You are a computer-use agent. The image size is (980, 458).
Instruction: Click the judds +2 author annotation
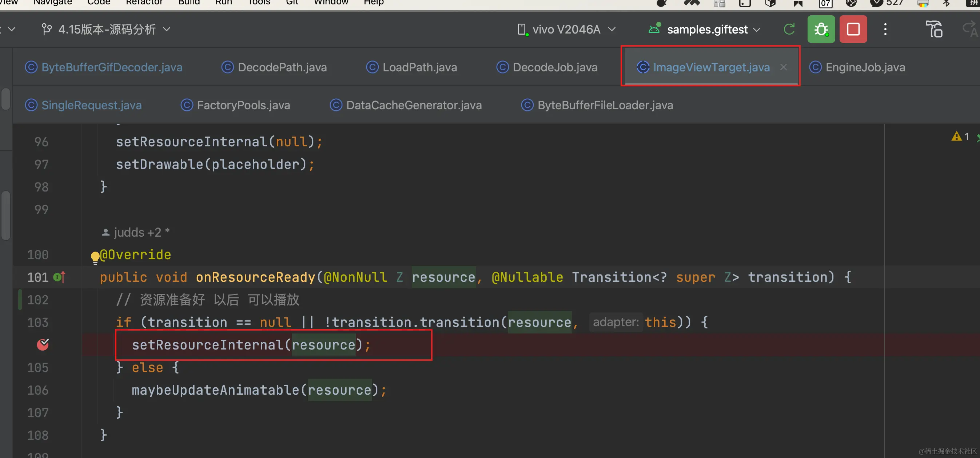[136, 232]
